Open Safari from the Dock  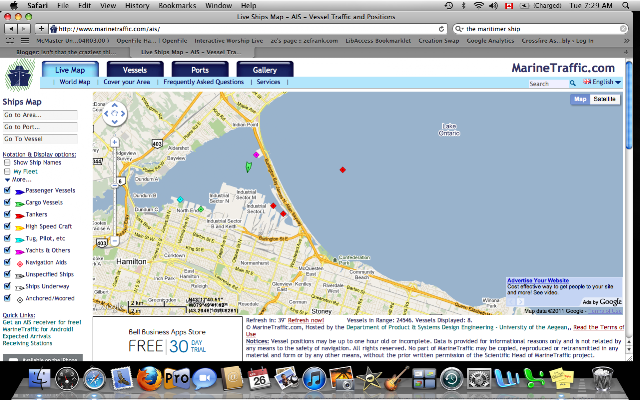(x=94, y=378)
